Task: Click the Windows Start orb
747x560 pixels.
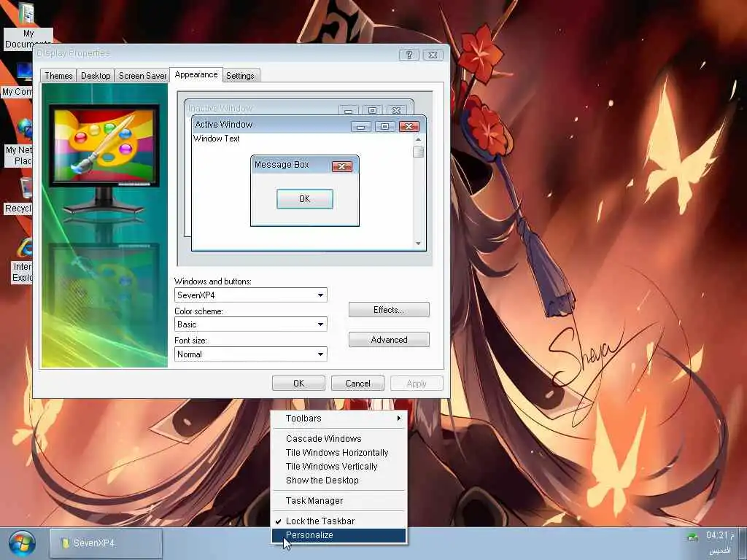Action: pos(22,544)
